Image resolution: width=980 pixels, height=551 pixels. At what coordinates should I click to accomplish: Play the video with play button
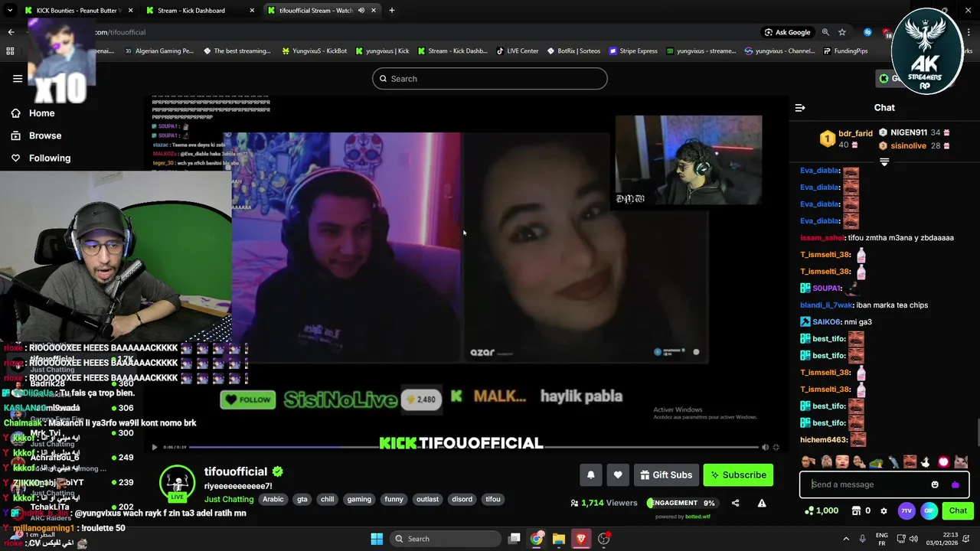155,447
